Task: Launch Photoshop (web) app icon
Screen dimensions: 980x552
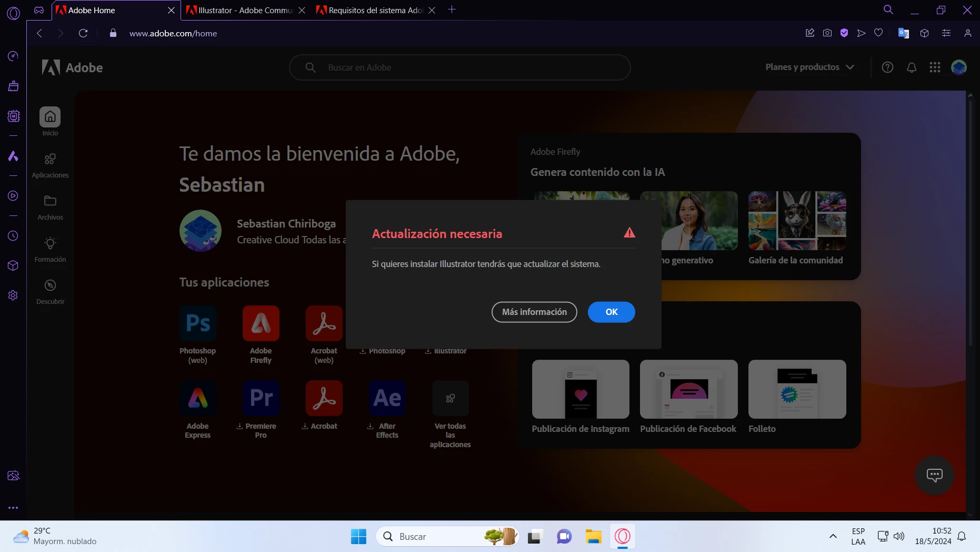Action: click(198, 323)
